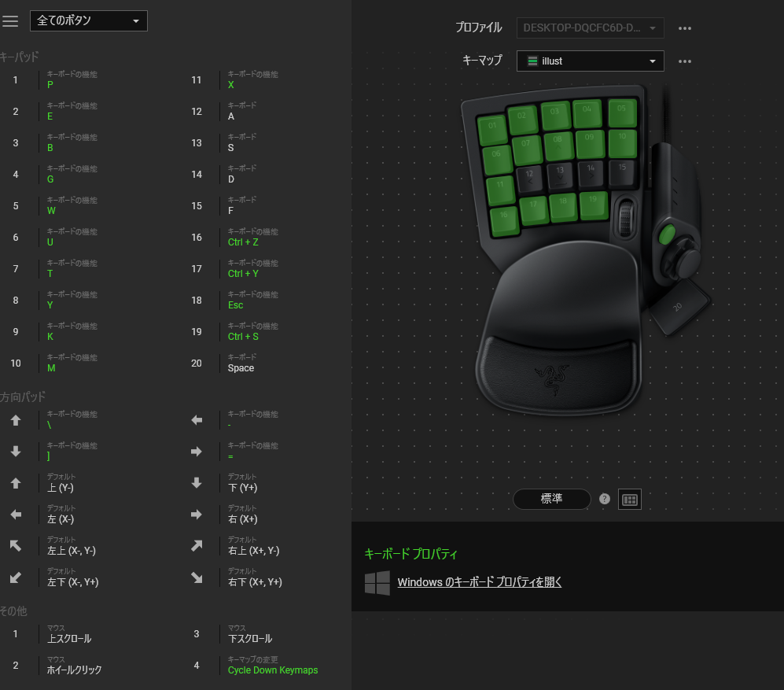Open Windows のキーボード プロパティを開く link
This screenshot has height=690, width=784.
[x=480, y=582]
